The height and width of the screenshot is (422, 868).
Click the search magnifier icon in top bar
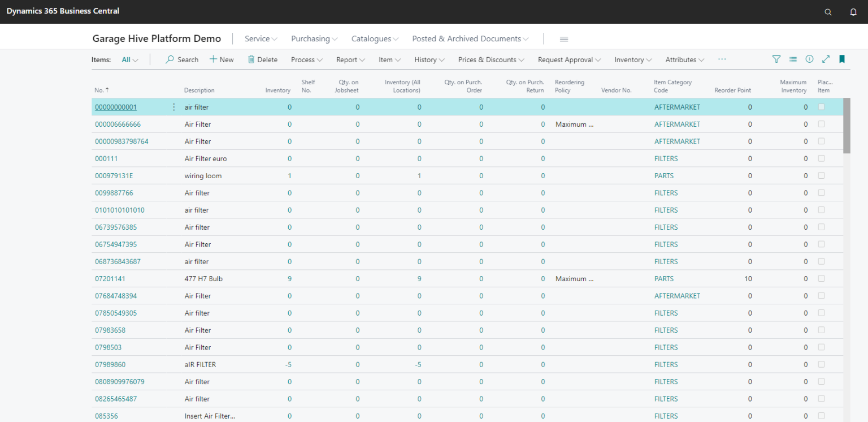(828, 12)
